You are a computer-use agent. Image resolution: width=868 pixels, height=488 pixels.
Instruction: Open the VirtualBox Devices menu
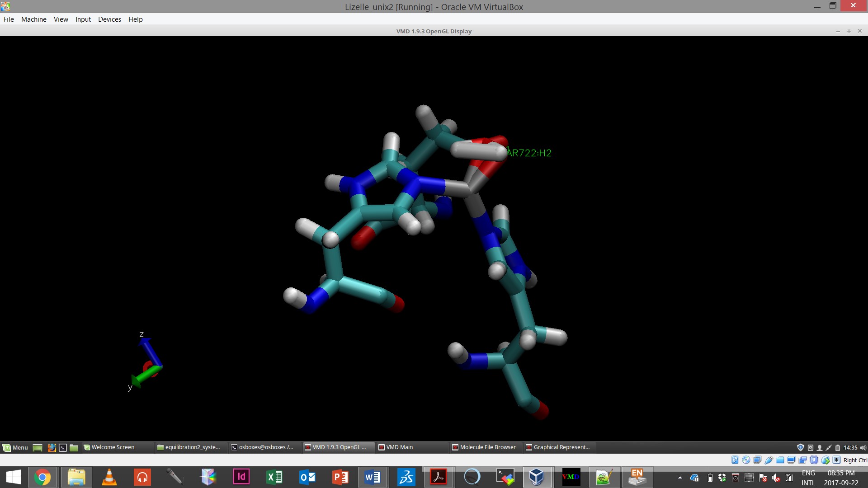click(109, 19)
